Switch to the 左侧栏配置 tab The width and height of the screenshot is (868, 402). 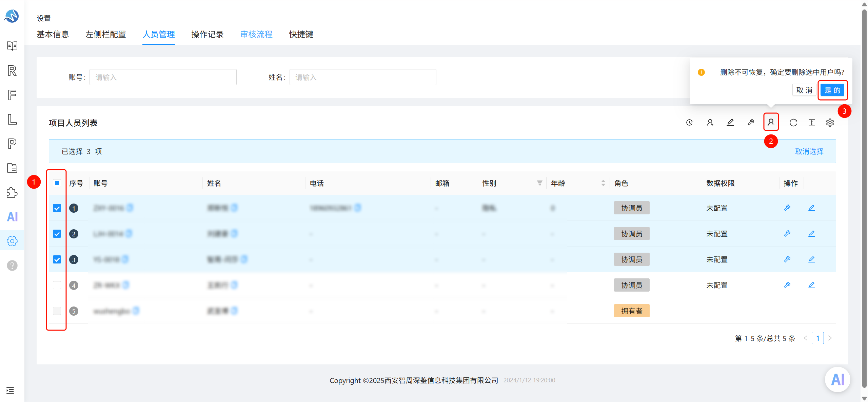pos(106,34)
